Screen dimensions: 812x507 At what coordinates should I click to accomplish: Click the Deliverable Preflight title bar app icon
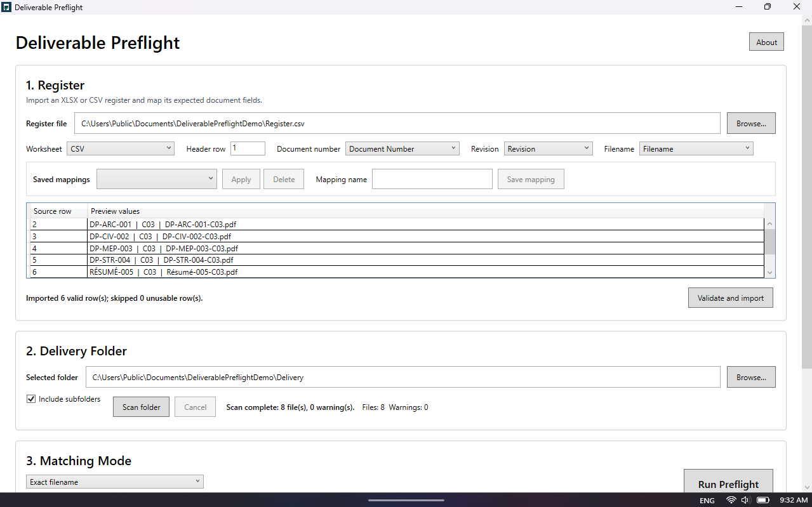pos(6,7)
